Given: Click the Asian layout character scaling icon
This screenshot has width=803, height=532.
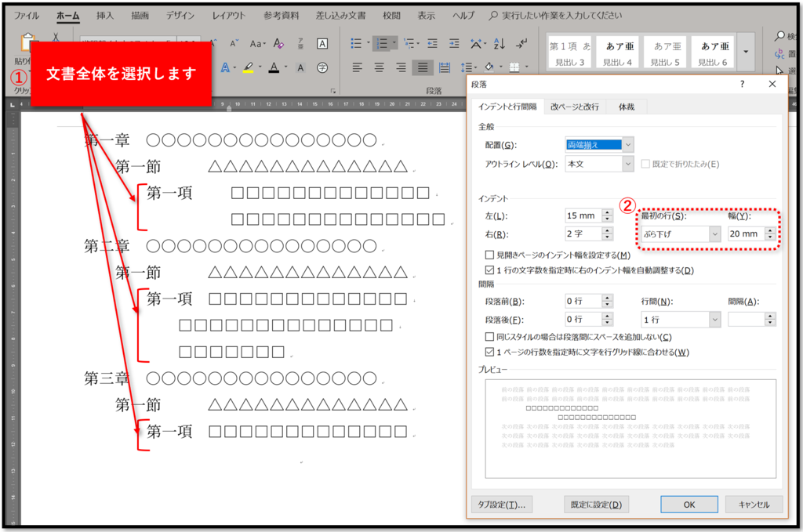Looking at the screenshot, I should (x=476, y=43).
